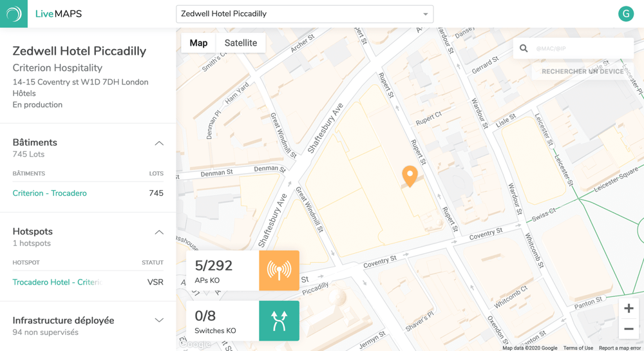Image resolution: width=644 pixels, height=351 pixels.
Task: Click the search magnifier icon
Action: pyautogui.click(x=524, y=48)
